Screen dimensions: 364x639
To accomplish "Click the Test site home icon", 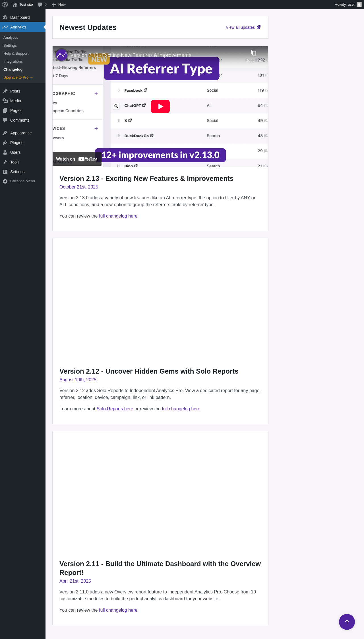I will point(15,5).
